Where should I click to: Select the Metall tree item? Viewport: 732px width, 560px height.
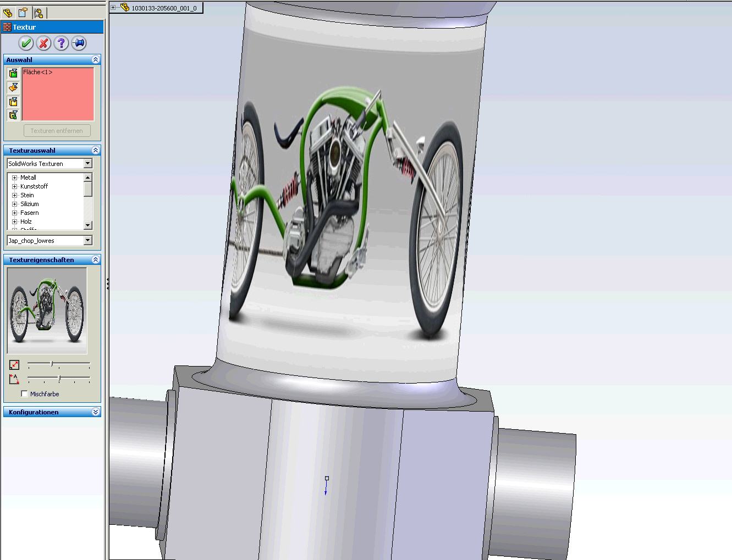(28, 178)
